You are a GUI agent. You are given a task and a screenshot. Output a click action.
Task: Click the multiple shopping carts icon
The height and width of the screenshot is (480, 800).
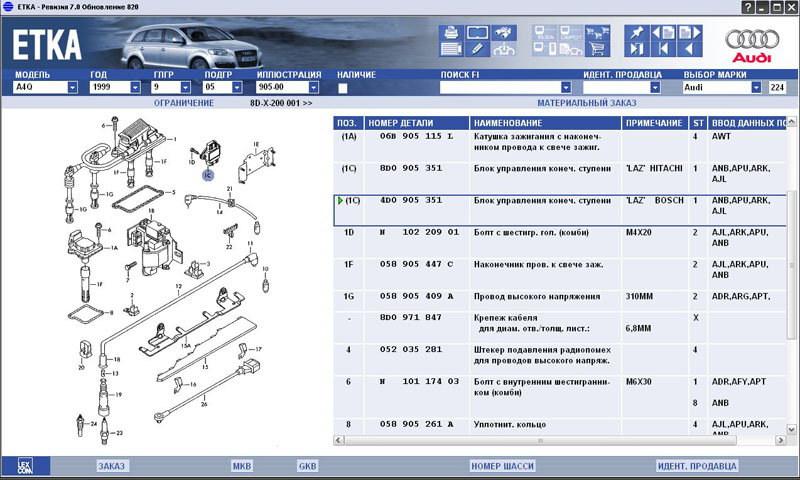(x=597, y=33)
